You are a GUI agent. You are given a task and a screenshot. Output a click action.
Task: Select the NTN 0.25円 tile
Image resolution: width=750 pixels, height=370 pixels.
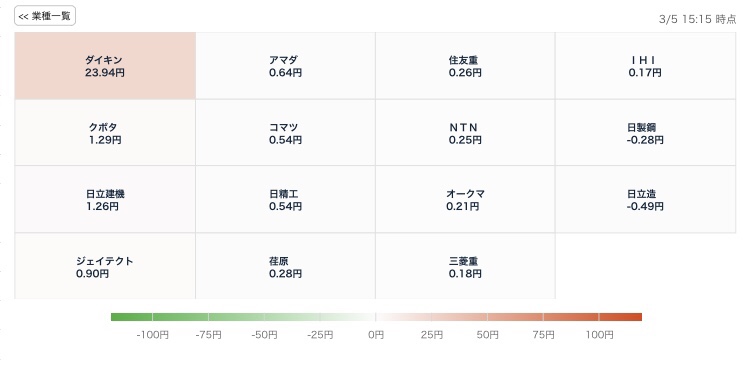465,133
